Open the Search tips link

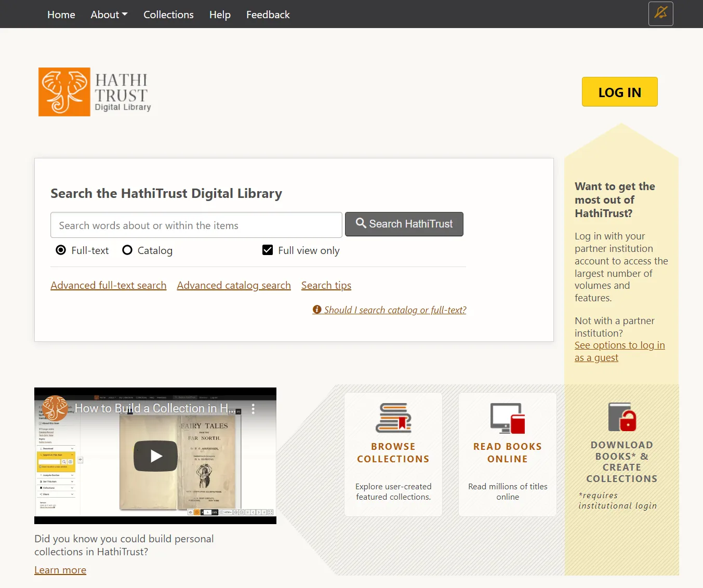click(x=326, y=285)
